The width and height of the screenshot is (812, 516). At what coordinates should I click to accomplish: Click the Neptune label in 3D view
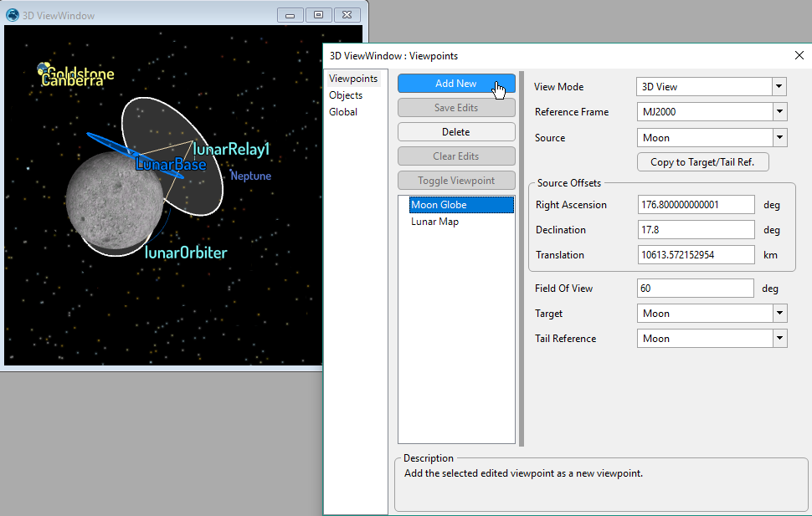[250, 176]
